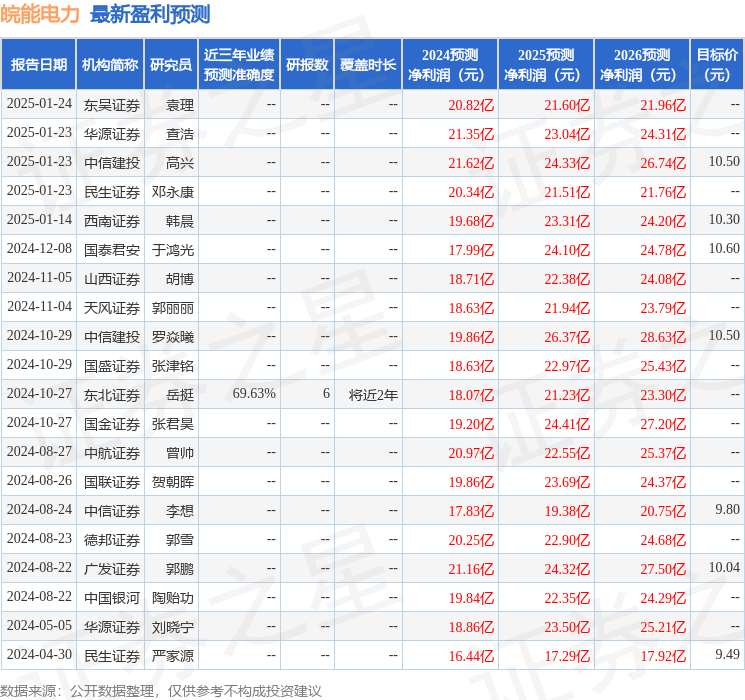Click the 28.63亿 forecast value

[663, 337]
